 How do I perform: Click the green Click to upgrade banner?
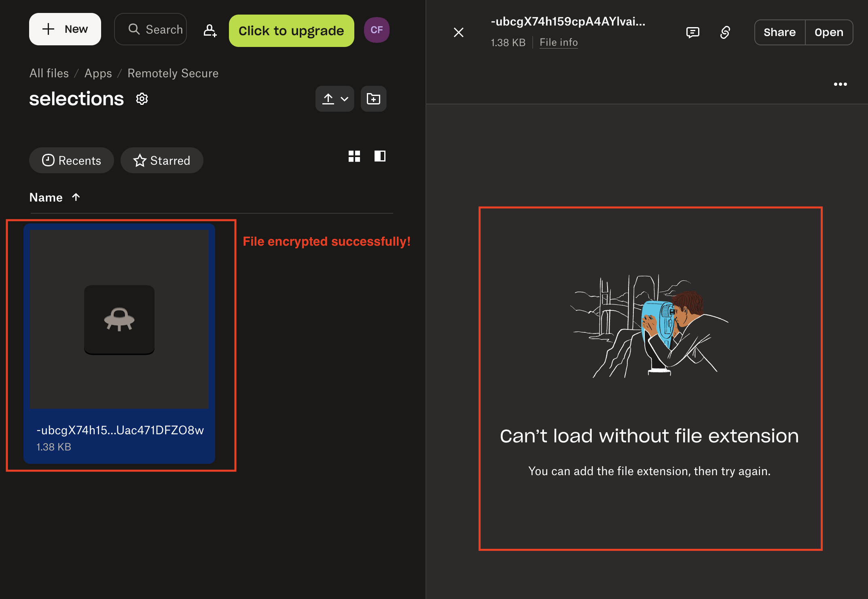(x=291, y=30)
